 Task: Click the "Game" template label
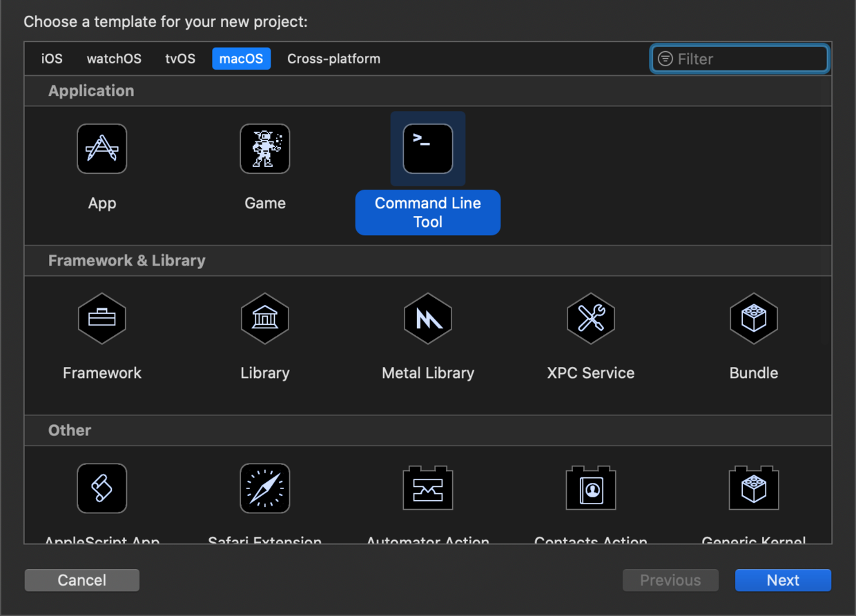coord(265,203)
